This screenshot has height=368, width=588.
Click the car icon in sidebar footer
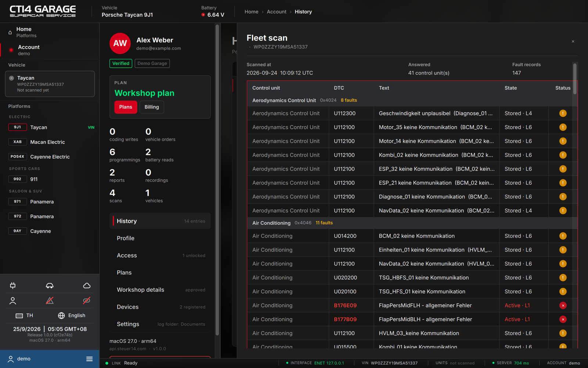tap(50, 286)
